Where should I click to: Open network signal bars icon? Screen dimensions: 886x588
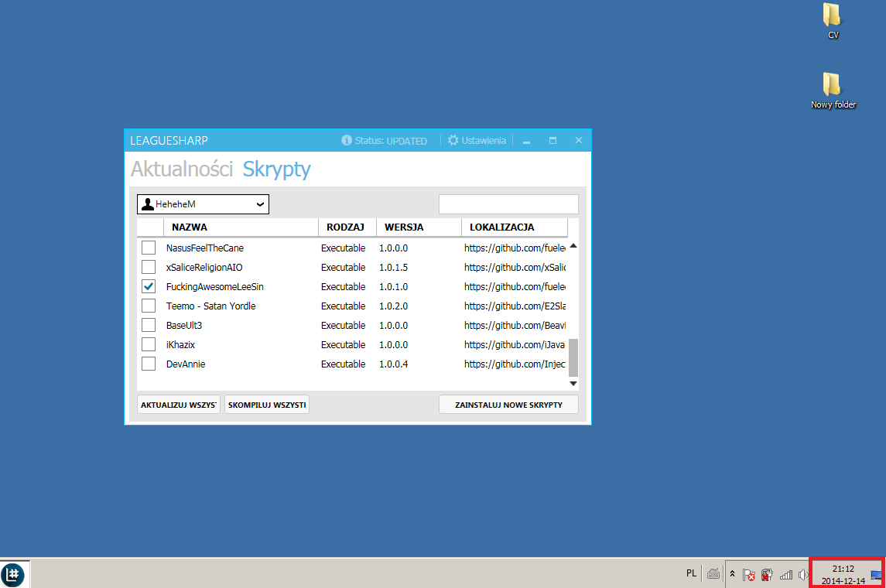[785, 574]
